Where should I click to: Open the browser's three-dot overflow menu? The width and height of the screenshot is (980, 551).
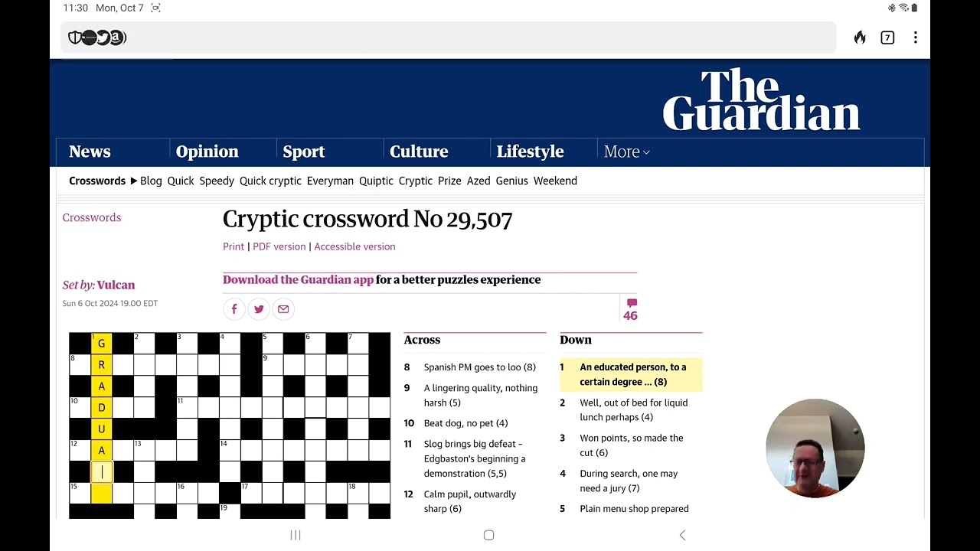click(916, 37)
